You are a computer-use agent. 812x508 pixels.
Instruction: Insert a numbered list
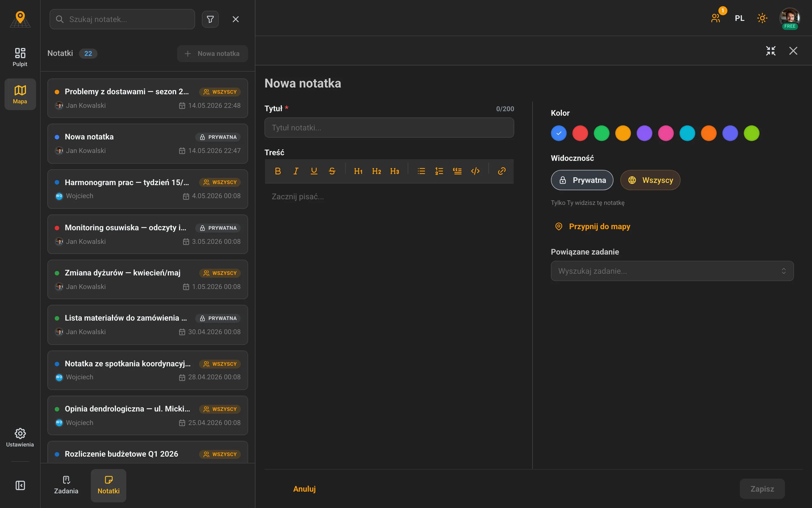click(439, 171)
